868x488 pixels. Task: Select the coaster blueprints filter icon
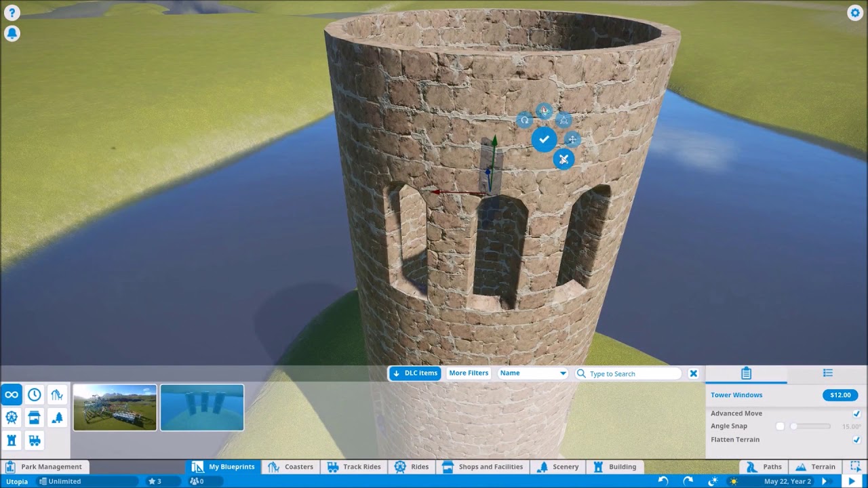coord(57,394)
